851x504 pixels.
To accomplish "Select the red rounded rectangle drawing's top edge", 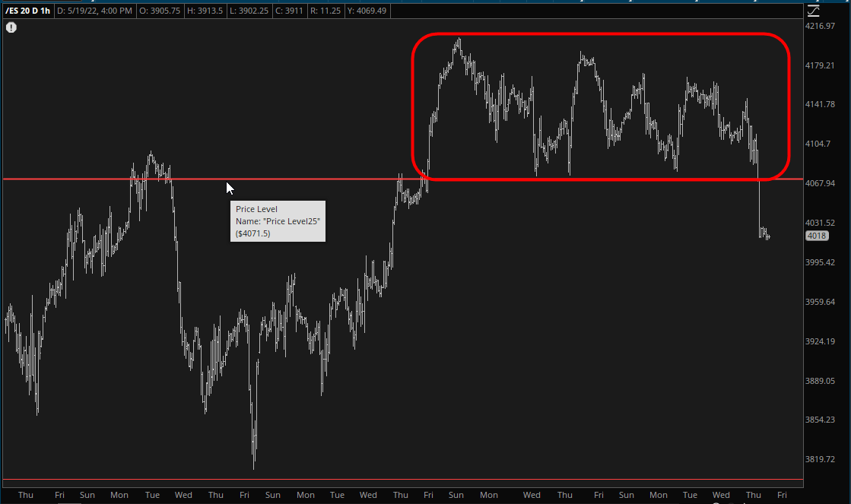I will tap(601, 34).
